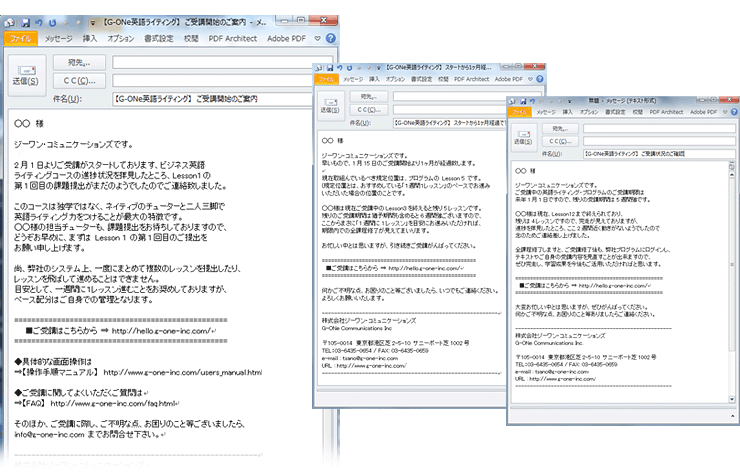Open ファイル tab in the right 無題 window
The height and width of the screenshot is (475, 740).
click(x=520, y=112)
